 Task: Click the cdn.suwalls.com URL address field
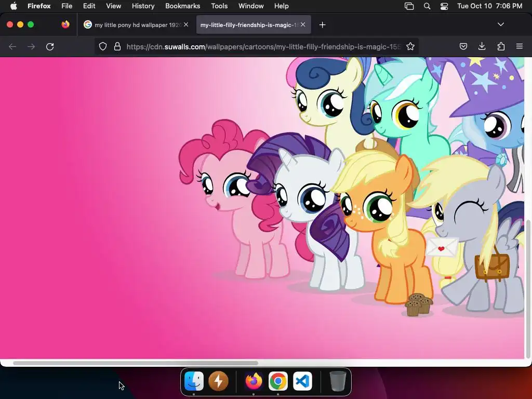(x=263, y=46)
